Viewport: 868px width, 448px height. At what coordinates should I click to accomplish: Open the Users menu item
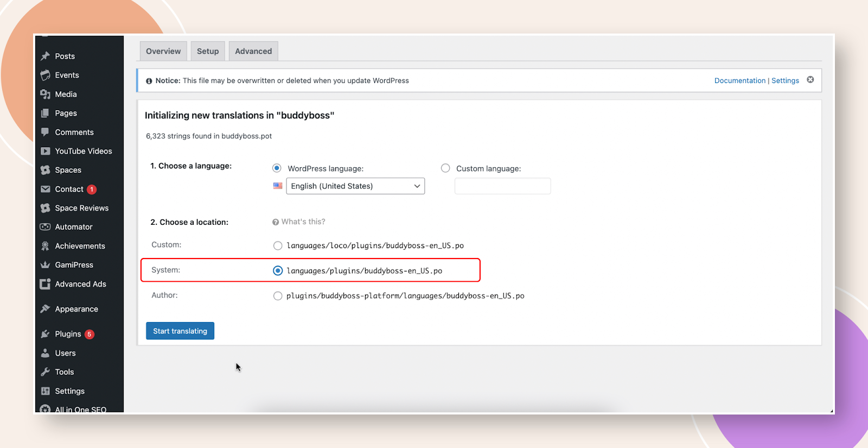coord(65,354)
